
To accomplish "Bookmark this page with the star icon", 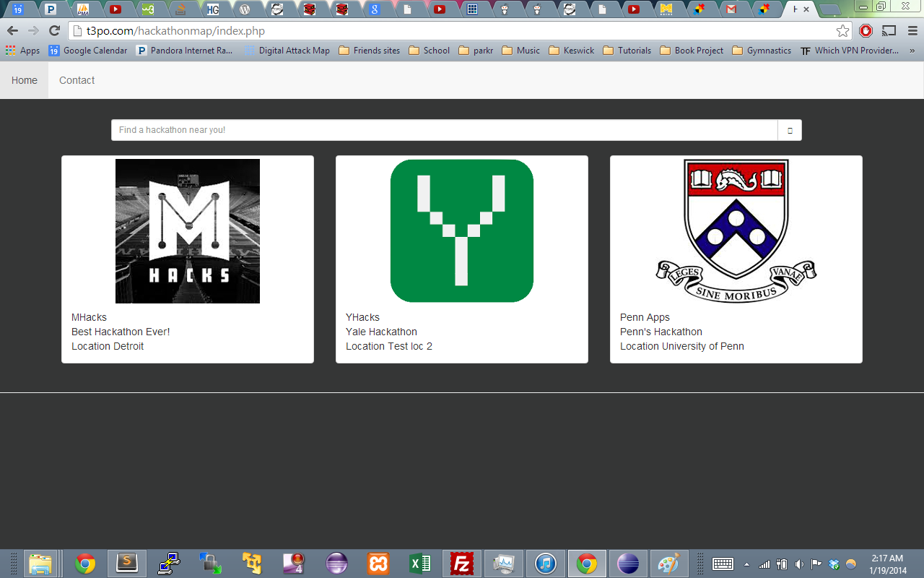I will point(842,31).
